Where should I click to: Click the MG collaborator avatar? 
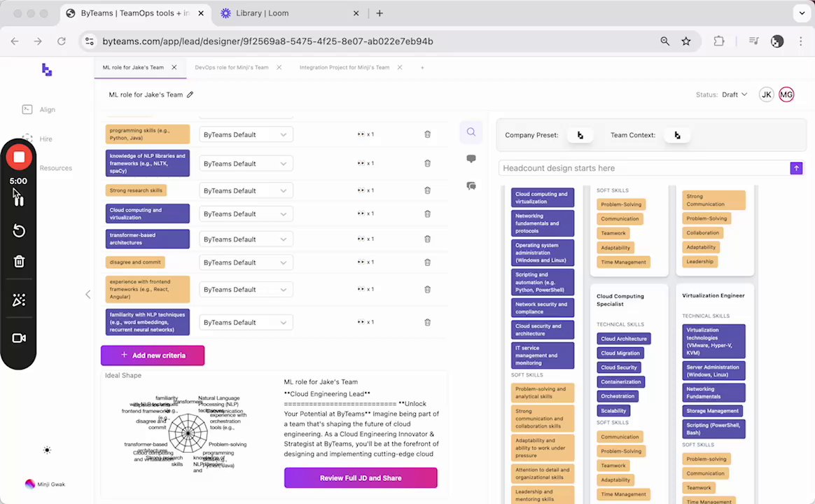point(786,94)
